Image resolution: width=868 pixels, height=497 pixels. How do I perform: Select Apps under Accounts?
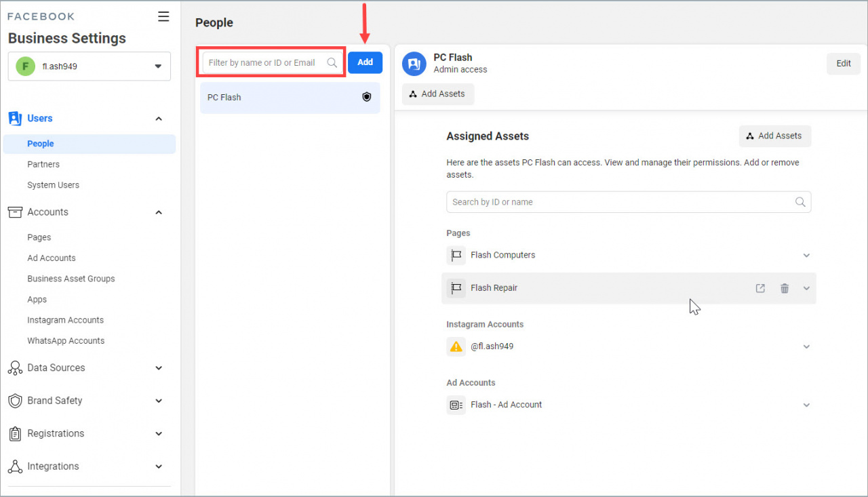coord(37,300)
